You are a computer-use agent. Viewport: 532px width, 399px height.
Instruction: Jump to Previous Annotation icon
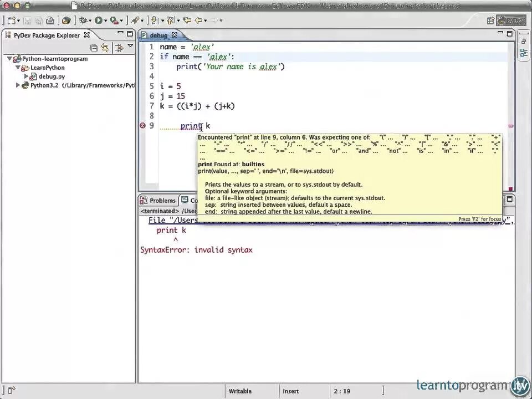pyautogui.click(x=171, y=21)
